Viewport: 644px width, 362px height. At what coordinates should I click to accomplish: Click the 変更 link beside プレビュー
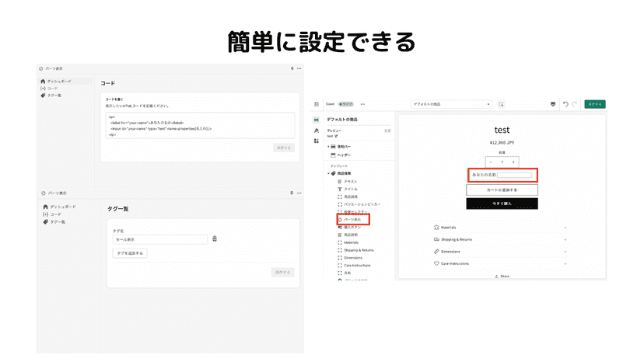pos(387,131)
